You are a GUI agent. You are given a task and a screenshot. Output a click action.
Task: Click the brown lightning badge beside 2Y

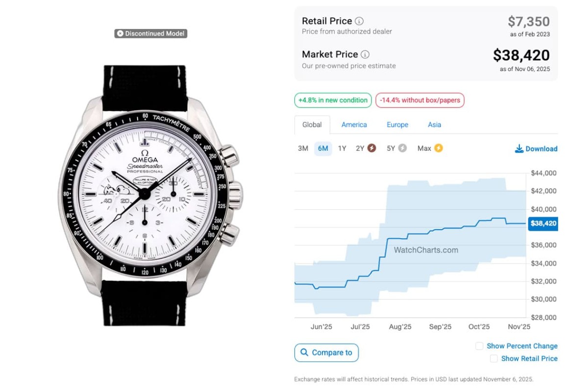click(x=372, y=148)
